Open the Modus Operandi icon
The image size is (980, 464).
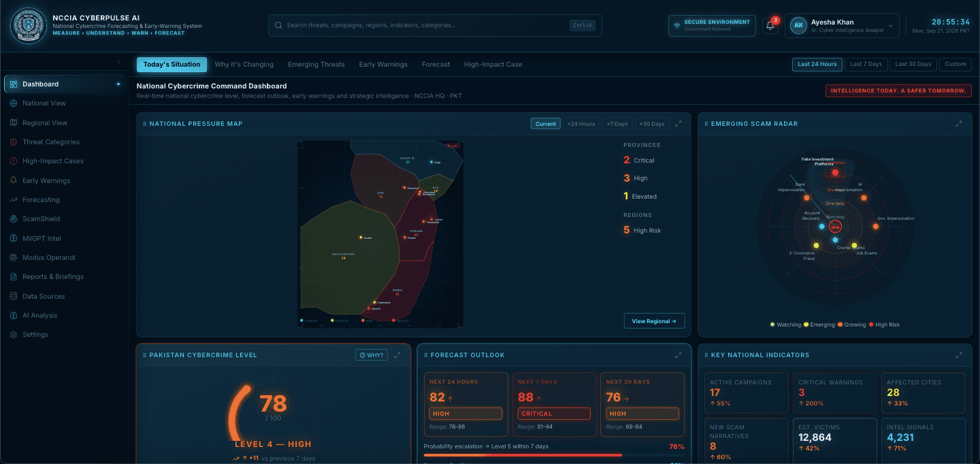click(x=14, y=258)
